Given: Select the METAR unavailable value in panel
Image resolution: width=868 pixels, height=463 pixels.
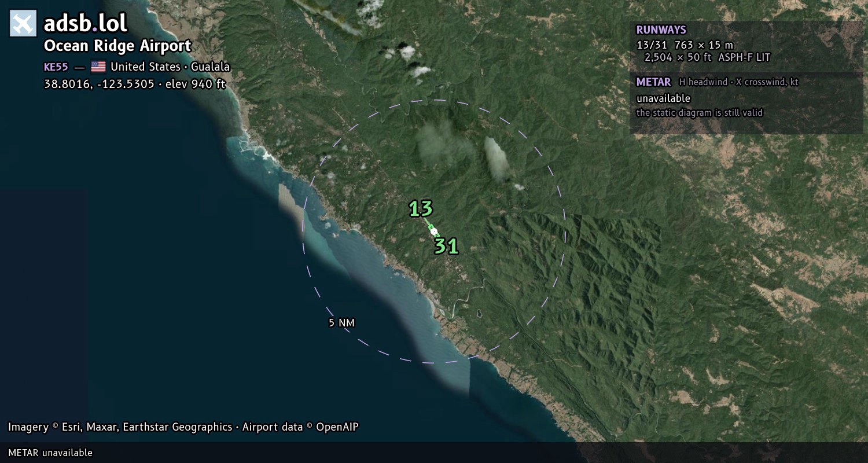Looking at the screenshot, I should click(x=663, y=98).
